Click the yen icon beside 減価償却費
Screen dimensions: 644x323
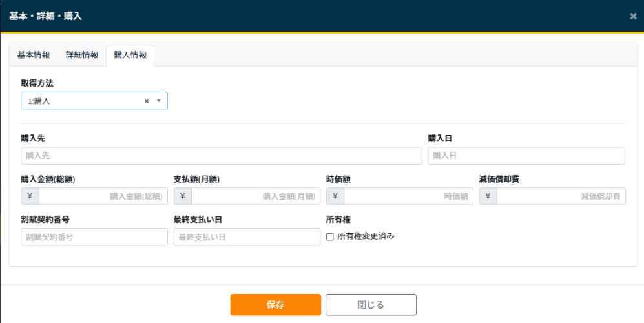coord(488,196)
